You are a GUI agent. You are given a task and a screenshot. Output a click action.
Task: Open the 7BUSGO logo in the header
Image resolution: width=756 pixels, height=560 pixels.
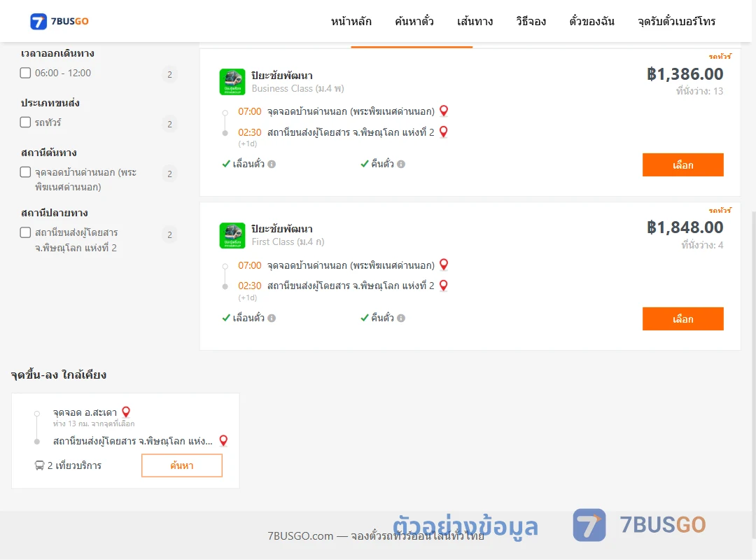pyautogui.click(x=59, y=21)
